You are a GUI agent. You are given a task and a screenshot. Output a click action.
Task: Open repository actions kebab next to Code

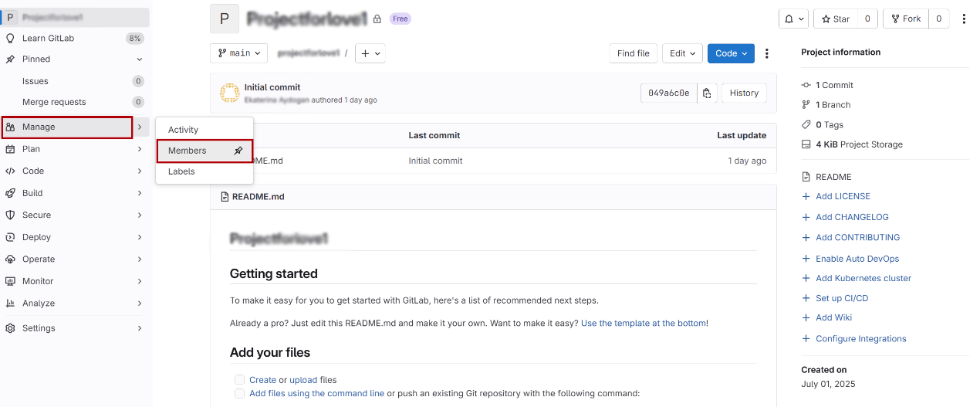tap(766, 53)
